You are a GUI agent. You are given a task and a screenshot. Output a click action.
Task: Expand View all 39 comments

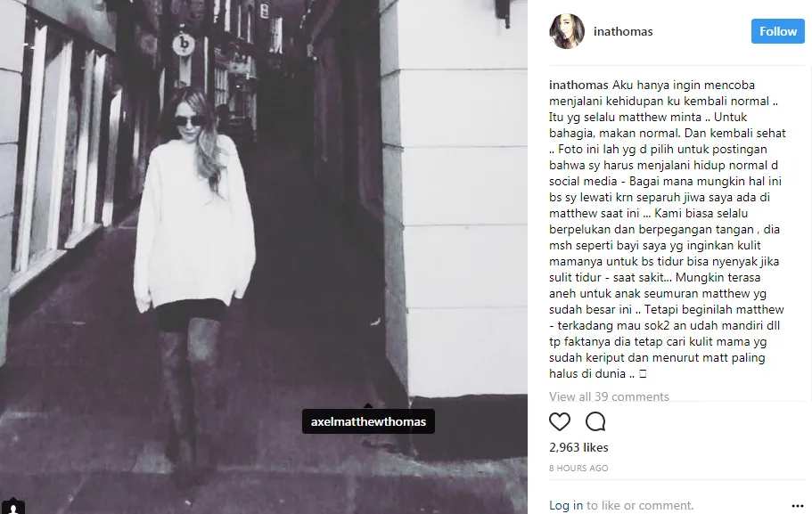click(x=609, y=396)
